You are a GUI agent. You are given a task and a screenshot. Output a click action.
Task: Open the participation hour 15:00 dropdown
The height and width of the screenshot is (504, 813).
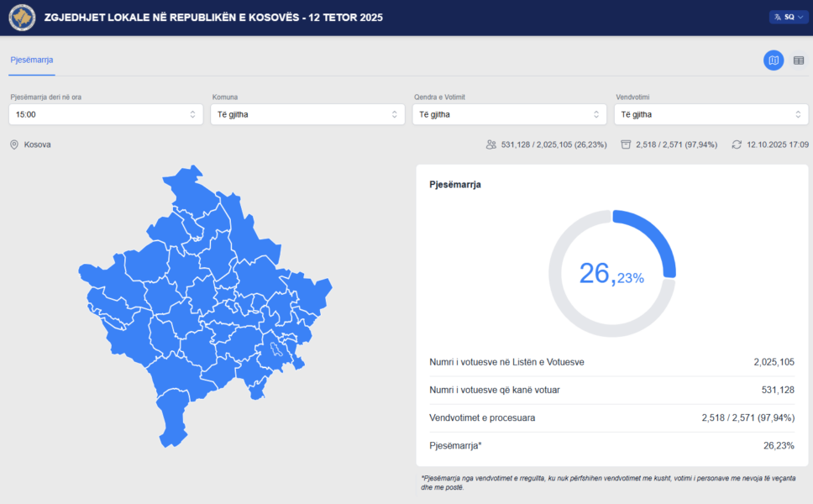click(106, 114)
